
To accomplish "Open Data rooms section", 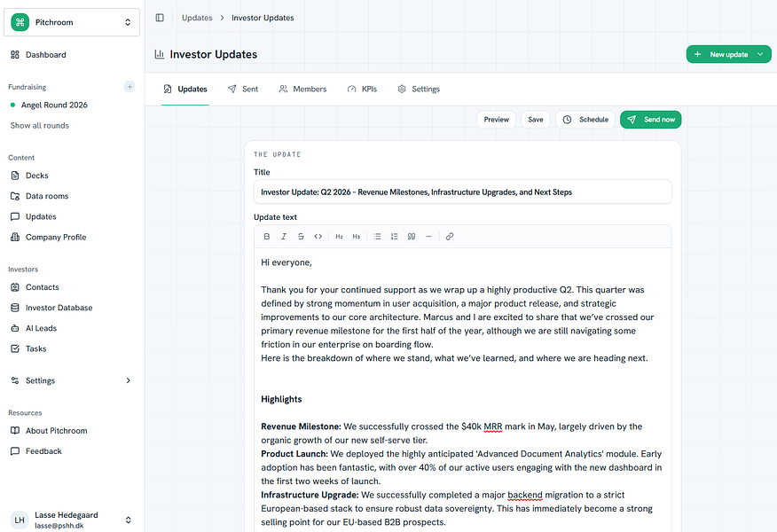I will pyautogui.click(x=72, y=196).
